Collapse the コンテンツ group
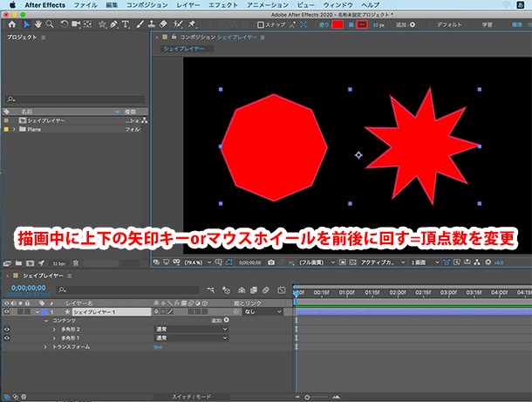 pos(46,321)
